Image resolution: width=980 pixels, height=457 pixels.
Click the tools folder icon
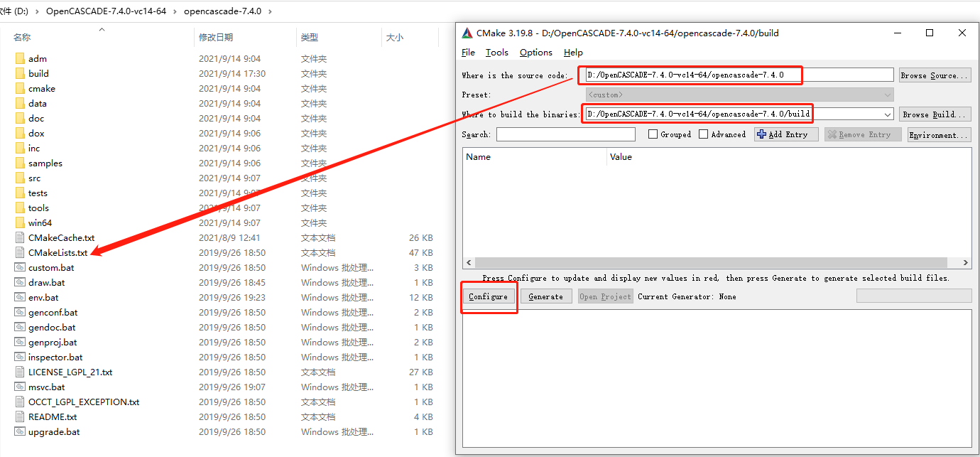tap(20, 208)
